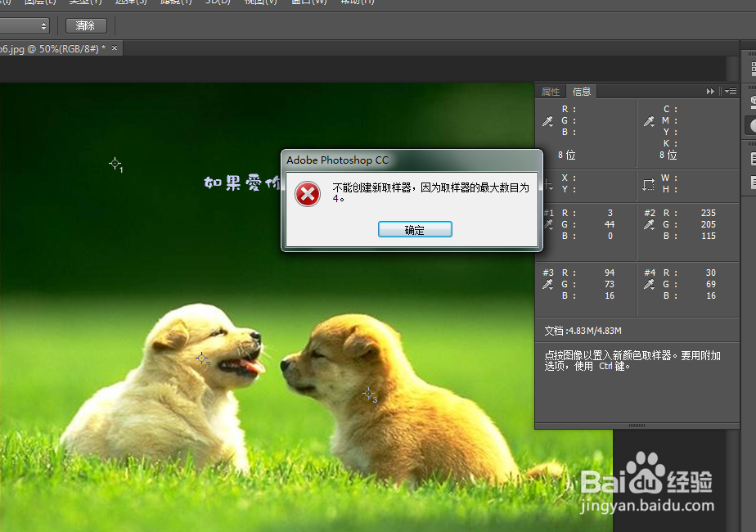
Task: Open the X/Y coordinates crosshair options
Action: (x=548, y=184)
